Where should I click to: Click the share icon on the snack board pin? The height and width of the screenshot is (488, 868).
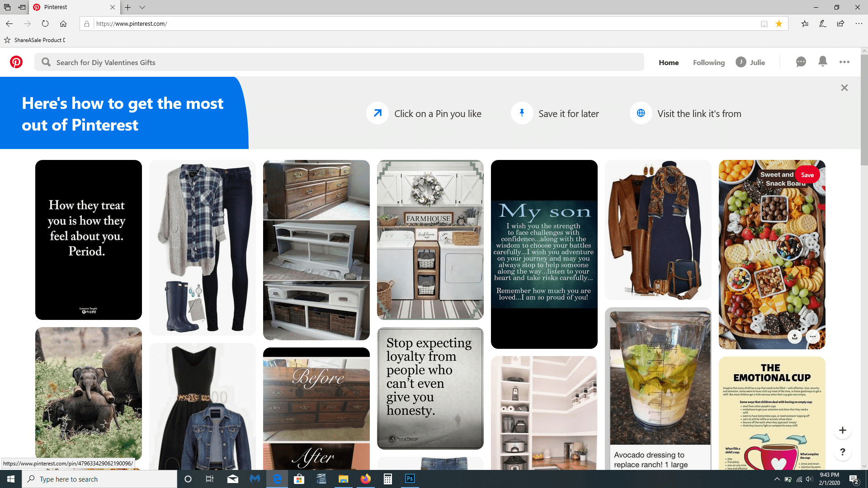(795, 337)
